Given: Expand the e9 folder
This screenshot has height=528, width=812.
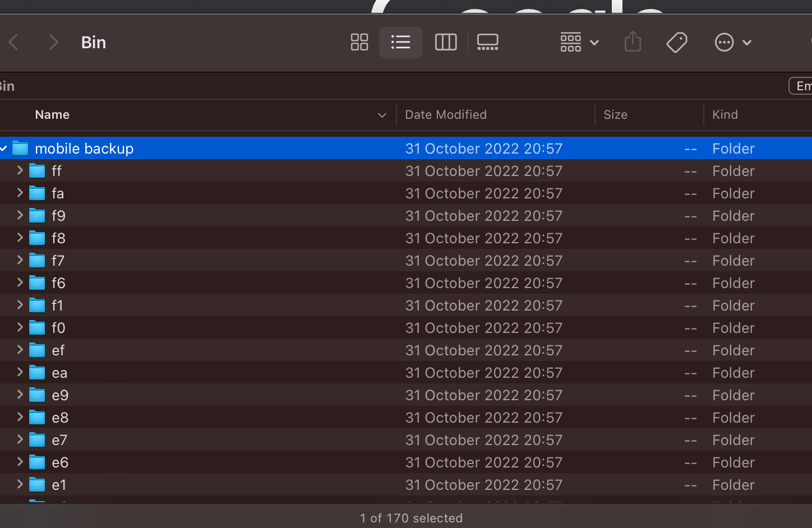Looking at the screenshot, I should (20, 395).
